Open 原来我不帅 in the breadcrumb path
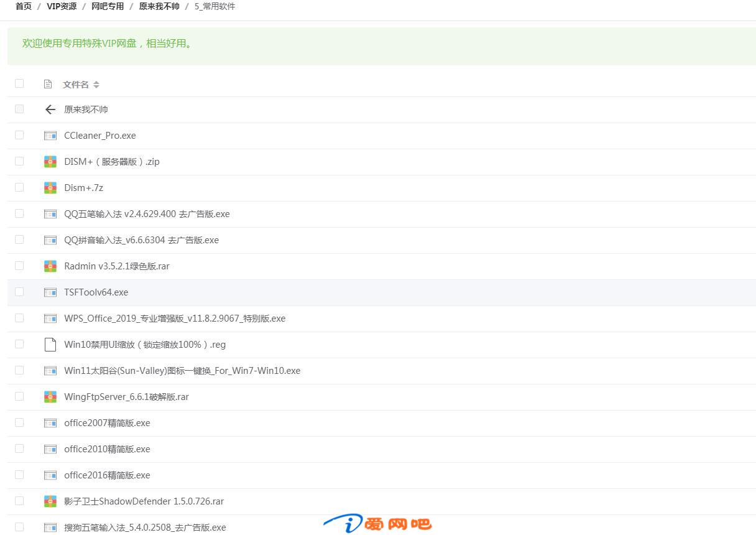The width and height of the screenshot is (756, 535). [159, 6]
